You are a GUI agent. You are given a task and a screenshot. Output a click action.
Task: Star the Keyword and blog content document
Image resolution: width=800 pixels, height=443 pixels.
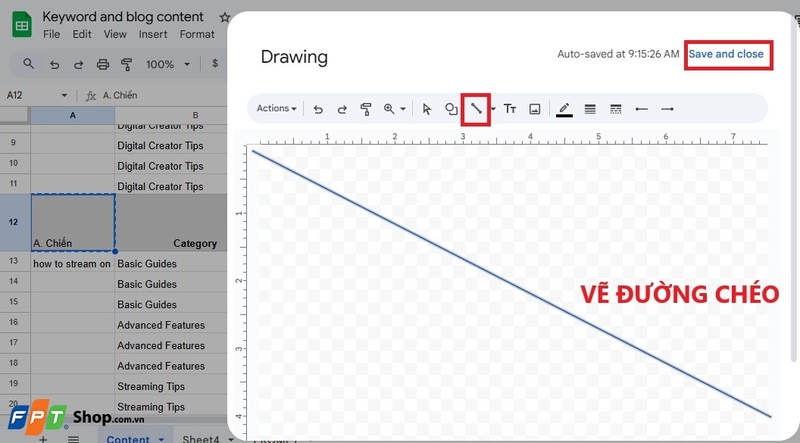coord(224,17)
